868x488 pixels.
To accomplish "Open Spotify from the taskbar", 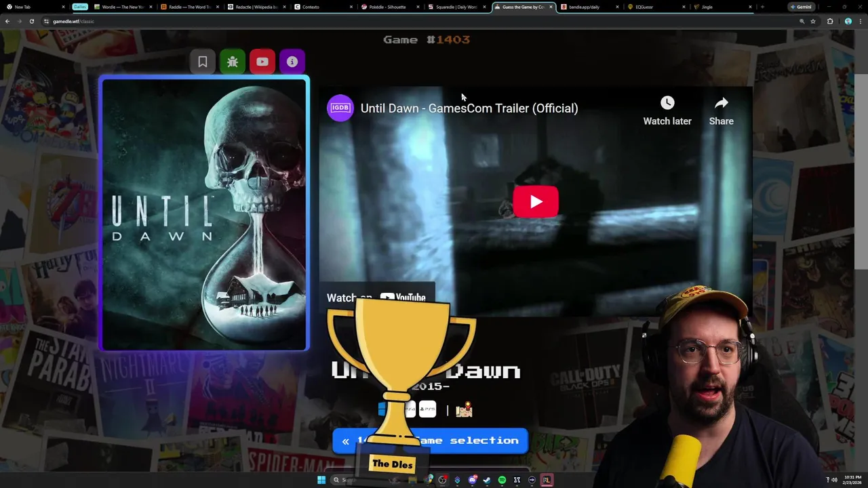I will (x=502, y=480).
